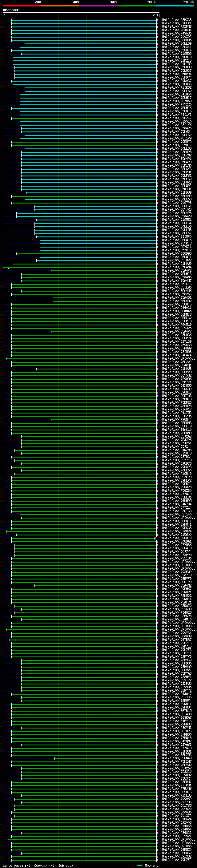Select the UniRef100_P17786 label
The image size is (197, 868).
coord(177,802)
